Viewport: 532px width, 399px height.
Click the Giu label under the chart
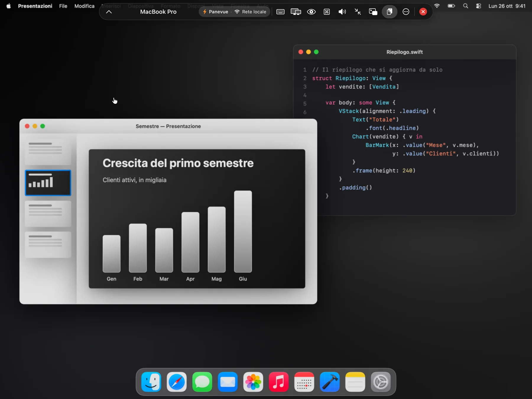click(x=243, y=279)
